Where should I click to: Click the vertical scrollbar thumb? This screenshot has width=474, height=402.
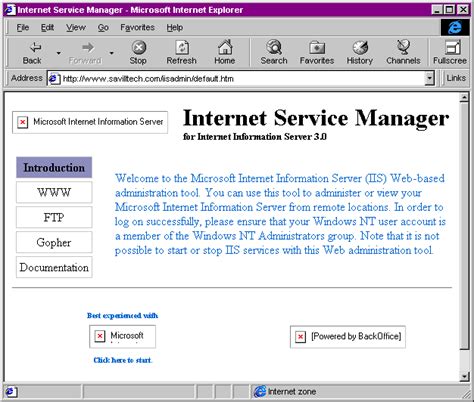pos(464,226)
